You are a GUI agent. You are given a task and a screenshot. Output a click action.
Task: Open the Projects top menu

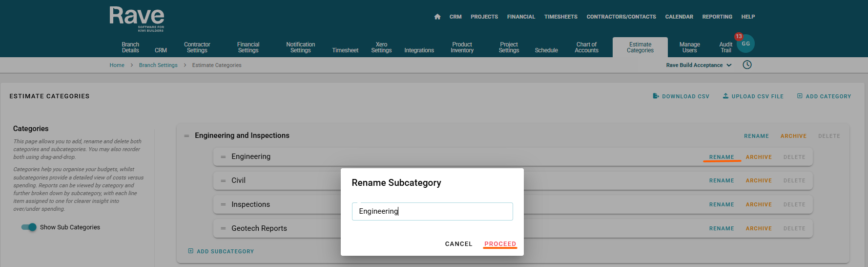484,17
